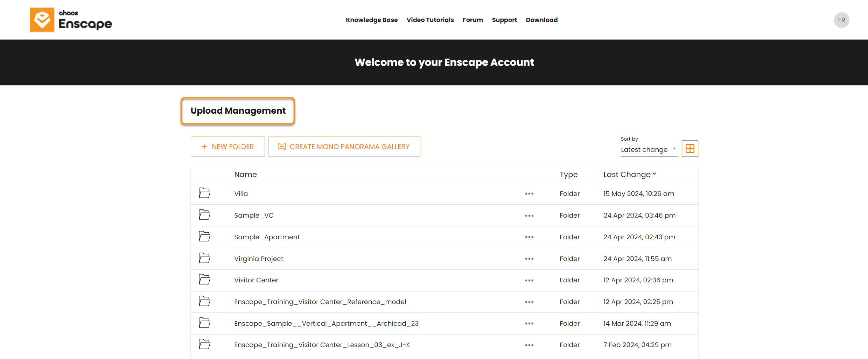Click the Type column header
Image resolution: width=868 pixels, height=359 pixels.
click(568, 175)
